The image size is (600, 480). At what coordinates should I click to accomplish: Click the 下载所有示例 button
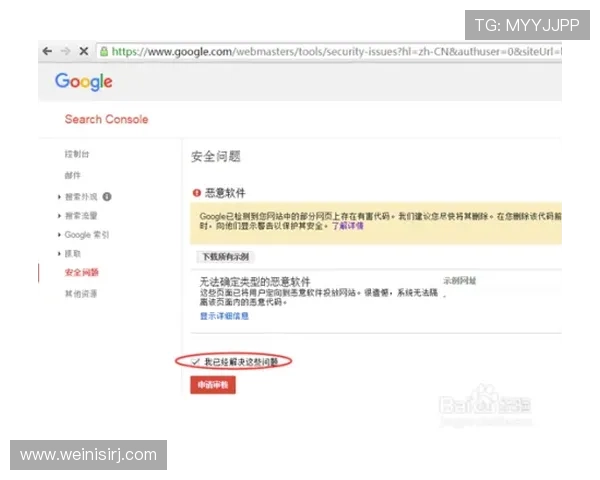pos(226,257)
